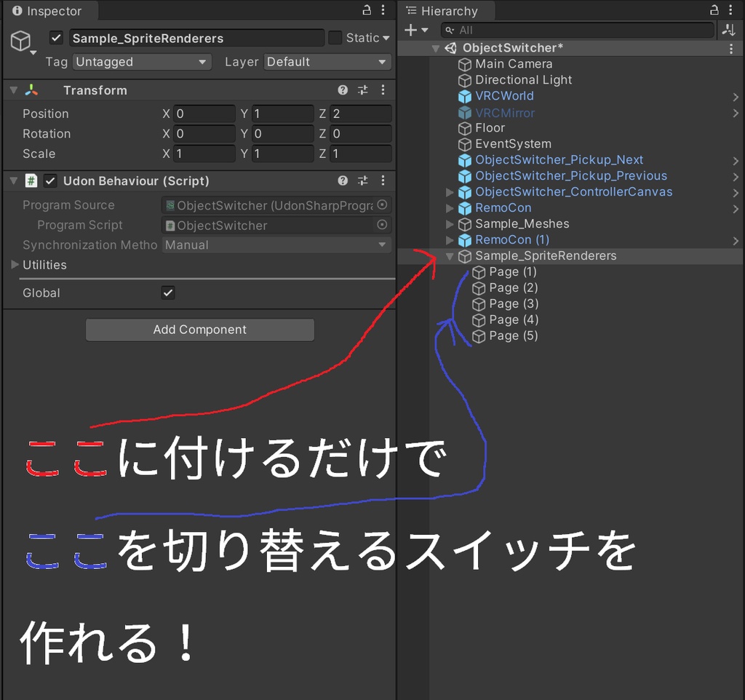Open Transform help via the question mark icon
The image size is (745, 700).
click(x=343, y=90)
